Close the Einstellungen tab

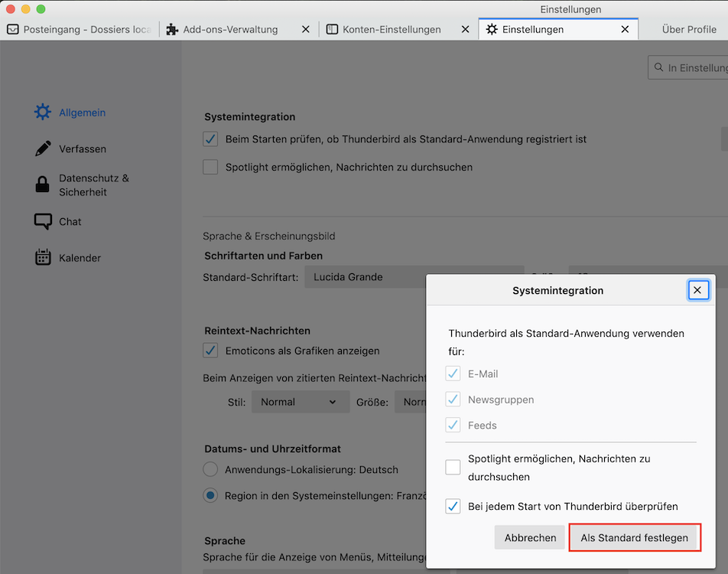[625, 29]
